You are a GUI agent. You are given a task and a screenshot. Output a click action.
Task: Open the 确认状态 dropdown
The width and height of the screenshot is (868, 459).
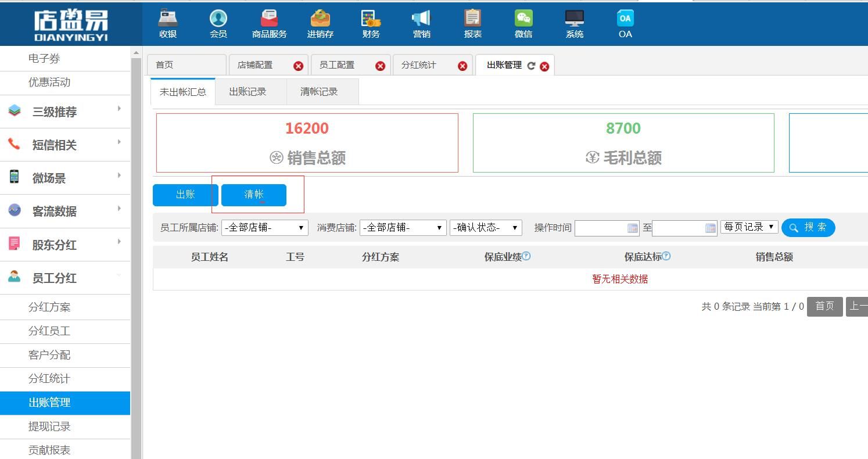point(486,228)
